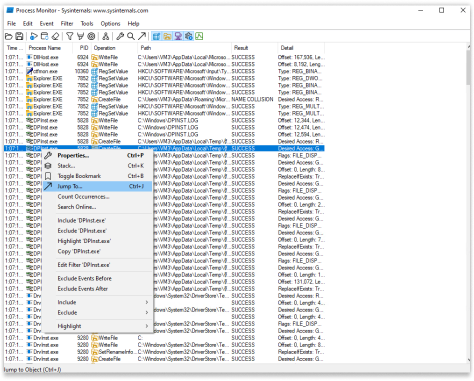Choose Count Occurrences... in context menu
The width and height of the screenshot is (474, 381).
point(98,197)
